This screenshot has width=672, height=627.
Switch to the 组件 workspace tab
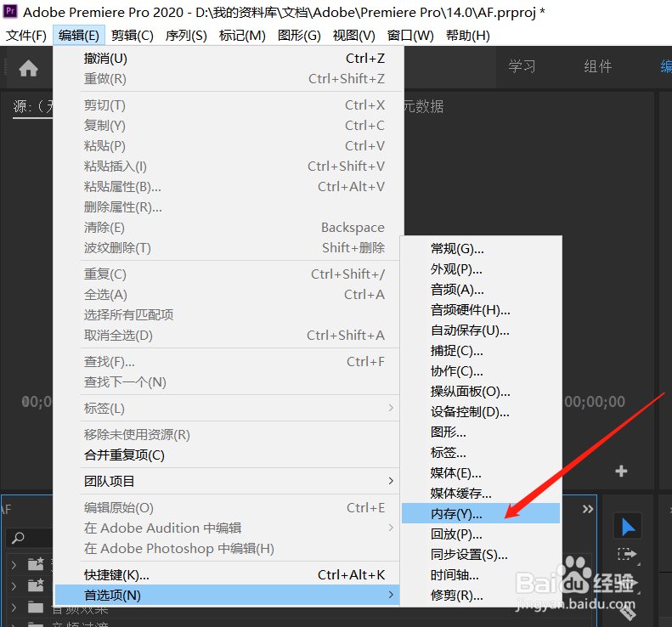click(x=597, y=66)
